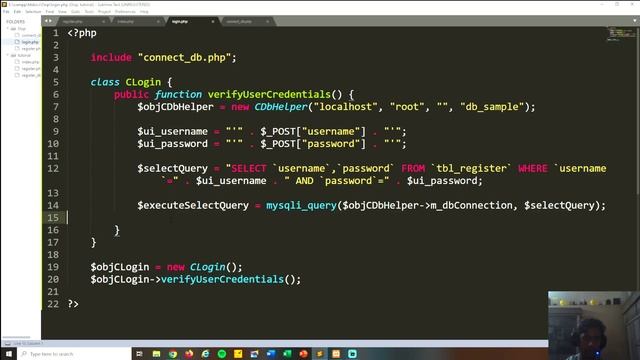
Task: Open the Goto menu
Action: coord(76,12)
